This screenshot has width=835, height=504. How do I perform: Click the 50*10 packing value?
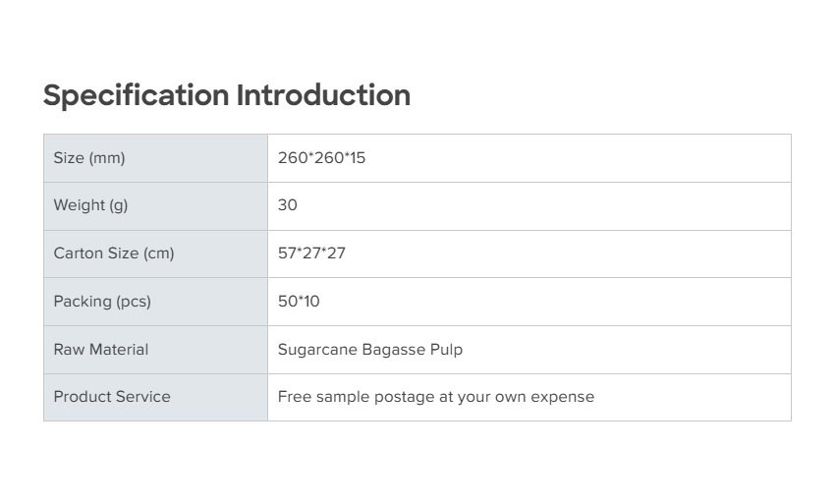tap(299, 302)
